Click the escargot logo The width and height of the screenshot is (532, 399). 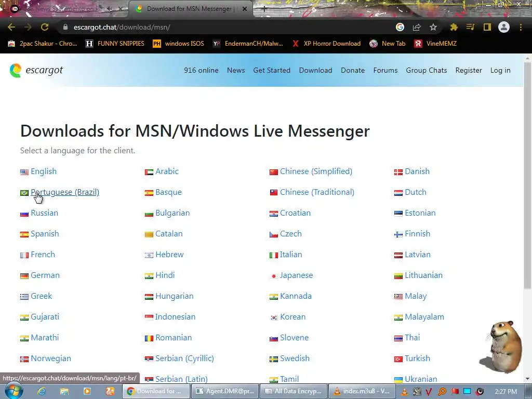coord(36,70)
